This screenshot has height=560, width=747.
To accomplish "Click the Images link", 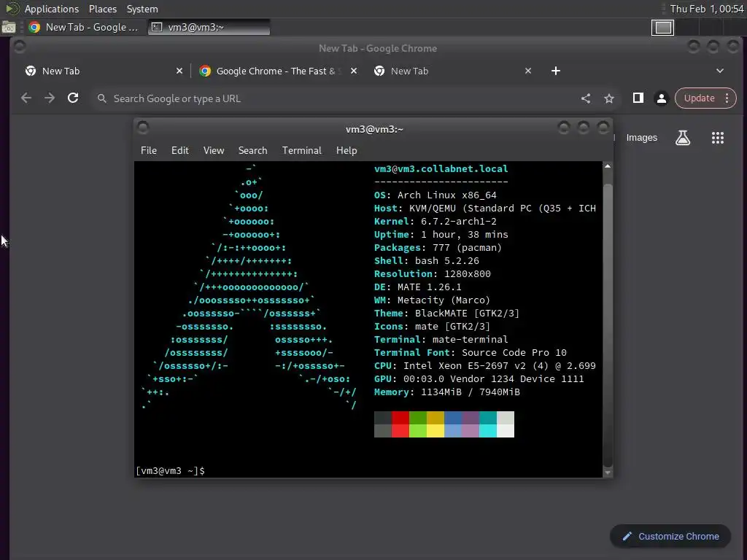I will click(641, 138).
